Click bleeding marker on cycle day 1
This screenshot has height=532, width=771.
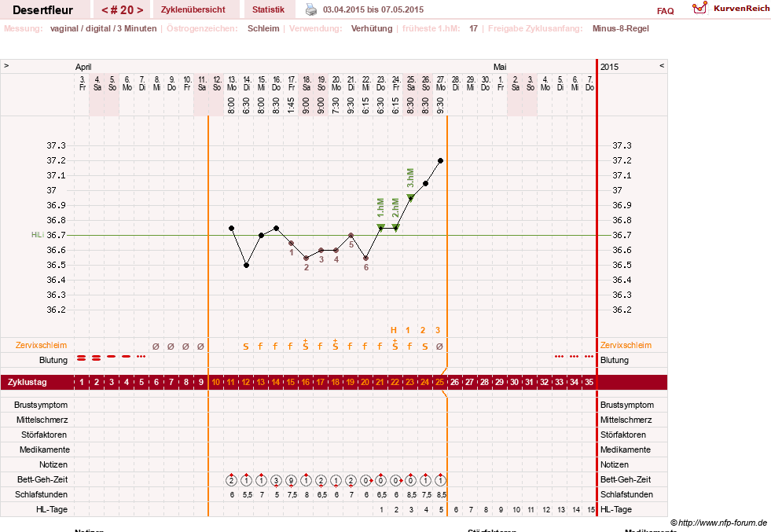pyautogui.click(x=82, y=358)
